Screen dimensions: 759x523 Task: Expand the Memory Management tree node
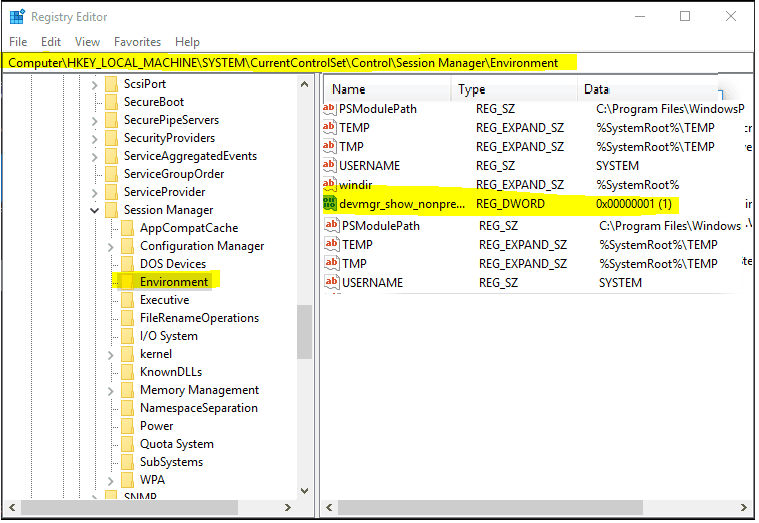110,391
